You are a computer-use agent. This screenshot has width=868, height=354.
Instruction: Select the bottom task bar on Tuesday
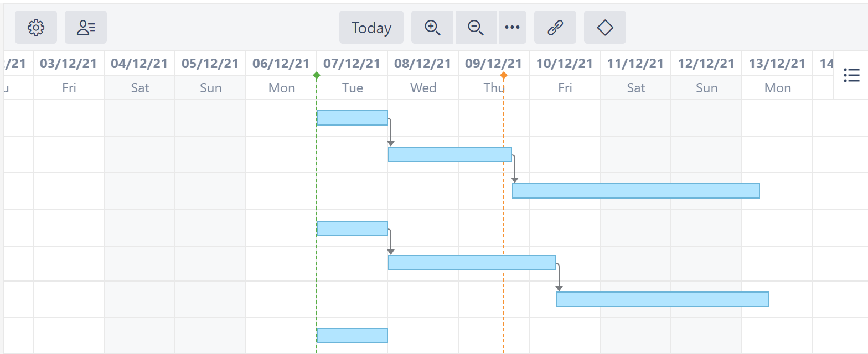352,335
